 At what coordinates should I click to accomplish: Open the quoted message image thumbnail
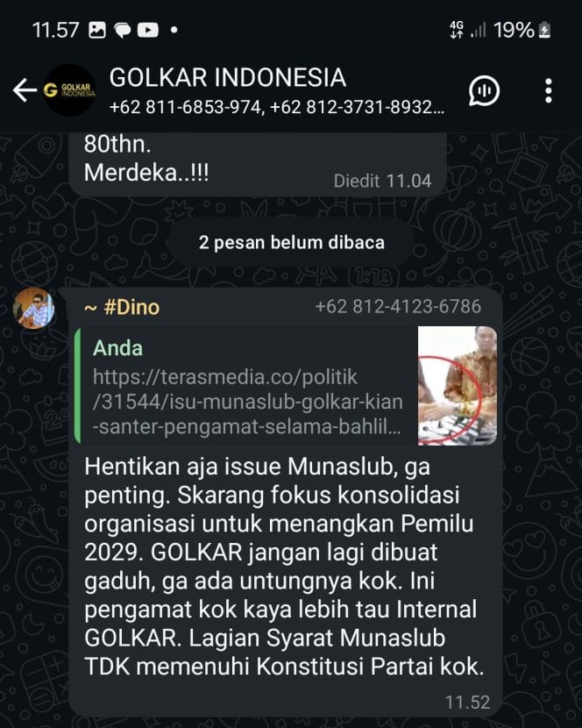pyautogui.click(x=458, y=386)
